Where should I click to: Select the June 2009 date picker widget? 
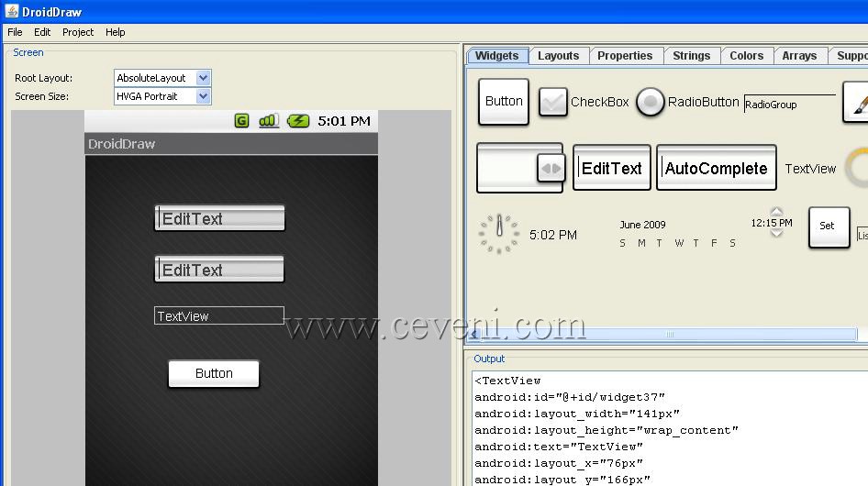[678, 233]
